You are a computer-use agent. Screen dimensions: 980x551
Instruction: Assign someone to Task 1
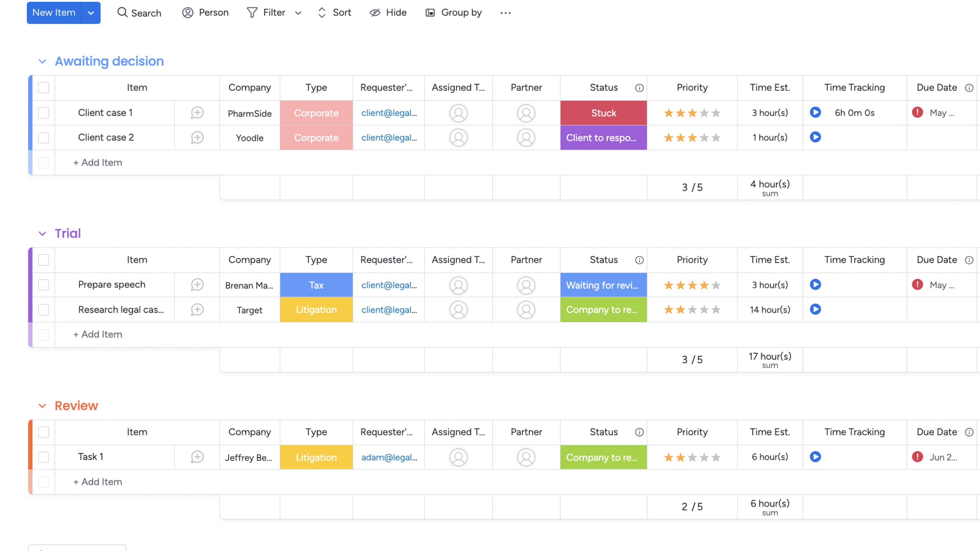tap(458, 457)
